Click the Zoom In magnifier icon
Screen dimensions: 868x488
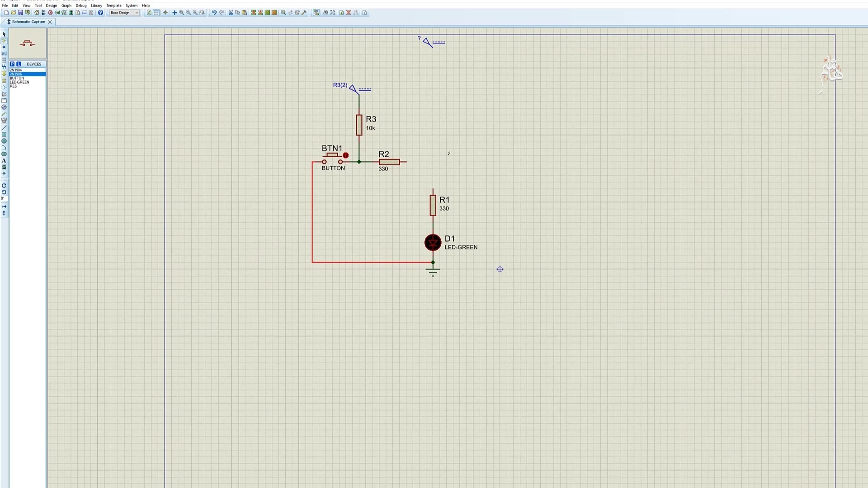[x=181, y=13]
